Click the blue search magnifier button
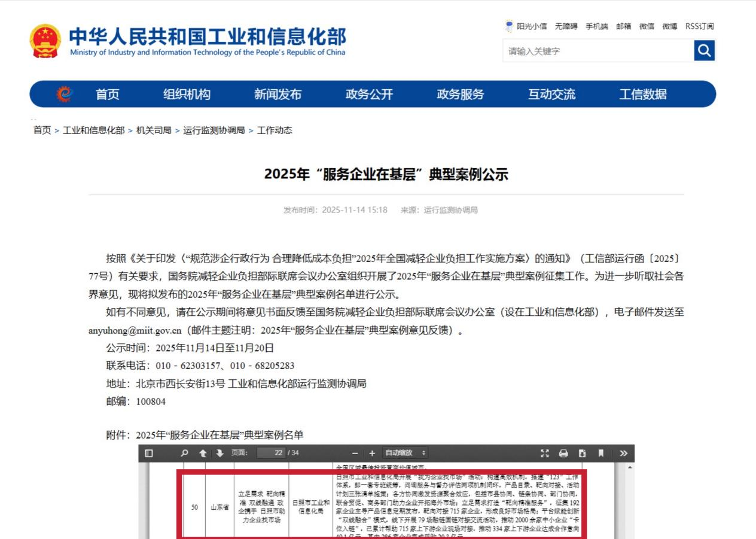This screenshot has height=539, width=756. click(x=705, y=51)
